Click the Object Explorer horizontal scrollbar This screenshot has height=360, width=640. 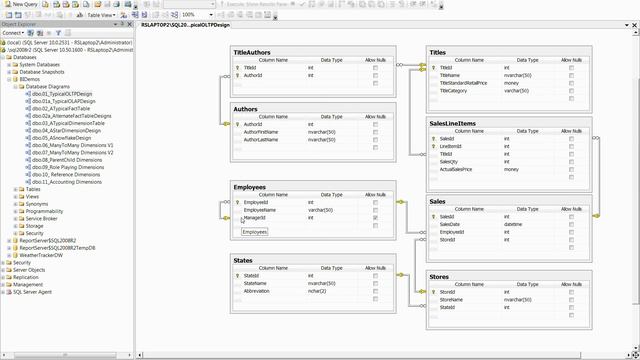pos(66,355)
